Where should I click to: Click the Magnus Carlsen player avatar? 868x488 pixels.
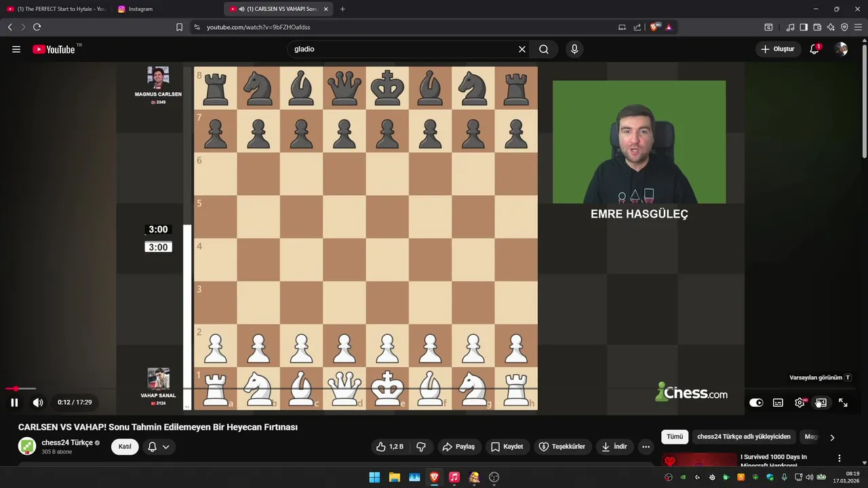pyautogui.click(x=158, y=77)
